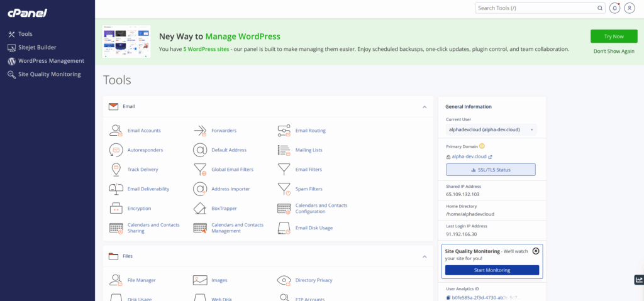
Task: Open the Email Accounts icon
Action: click(x=116, y=131)
